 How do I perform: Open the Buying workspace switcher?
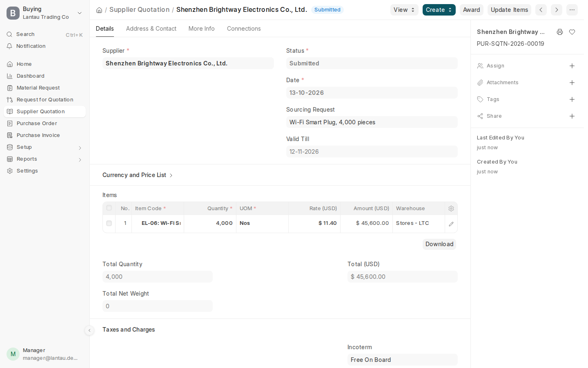coord(45,13)
